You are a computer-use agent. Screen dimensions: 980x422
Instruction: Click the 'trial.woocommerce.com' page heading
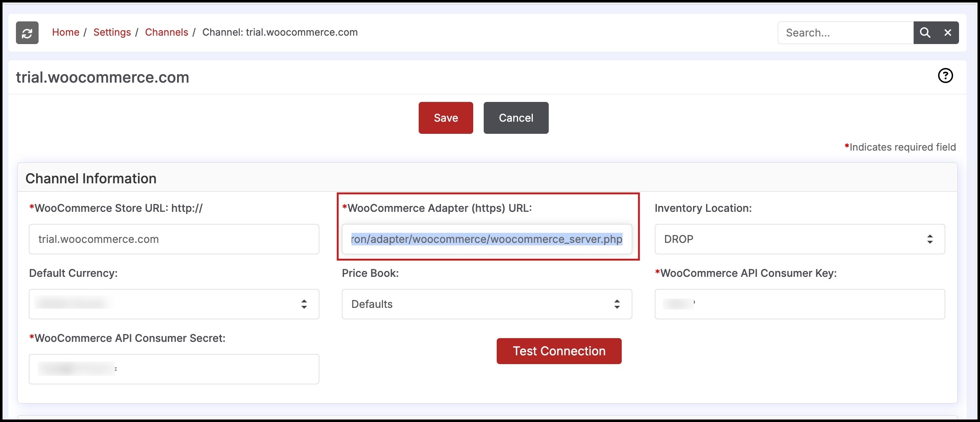tap(102, 78)
